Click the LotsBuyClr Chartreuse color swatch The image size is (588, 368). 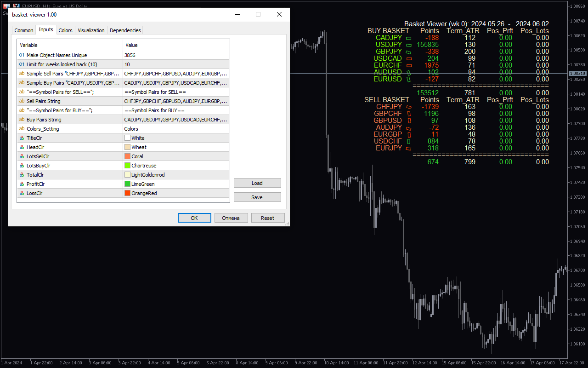(x=127, y=166)
